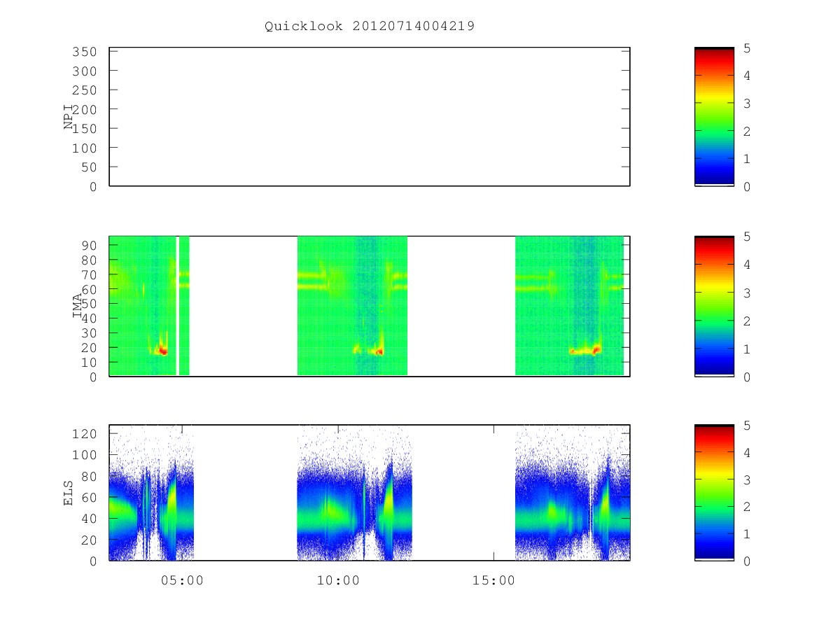Click the 0 label on IMA colorbar
Viewport: 840px width, 630px height.
pos(747,377)
